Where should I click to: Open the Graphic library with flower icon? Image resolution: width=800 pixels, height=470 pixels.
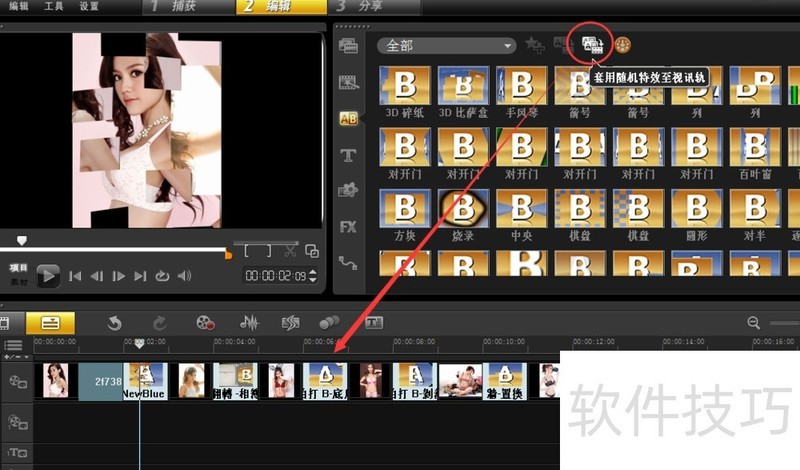(x=348, y=190)
